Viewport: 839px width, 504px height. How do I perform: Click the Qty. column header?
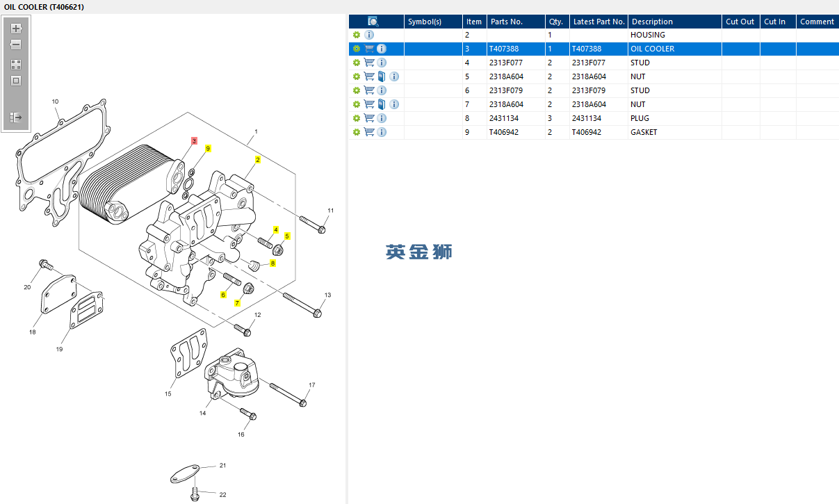click(x=557, y=22)
